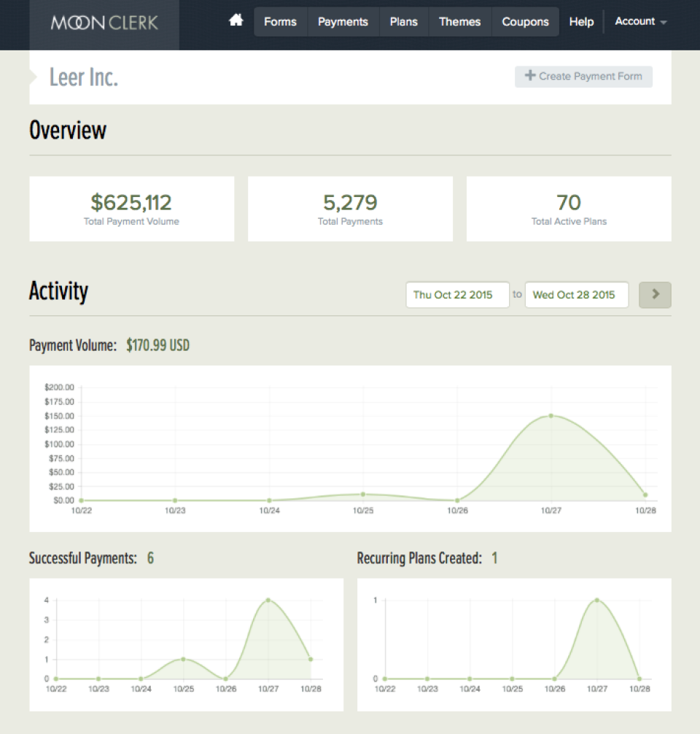Click the Forms link in navigation
The image size is (700, 734).
280,21
